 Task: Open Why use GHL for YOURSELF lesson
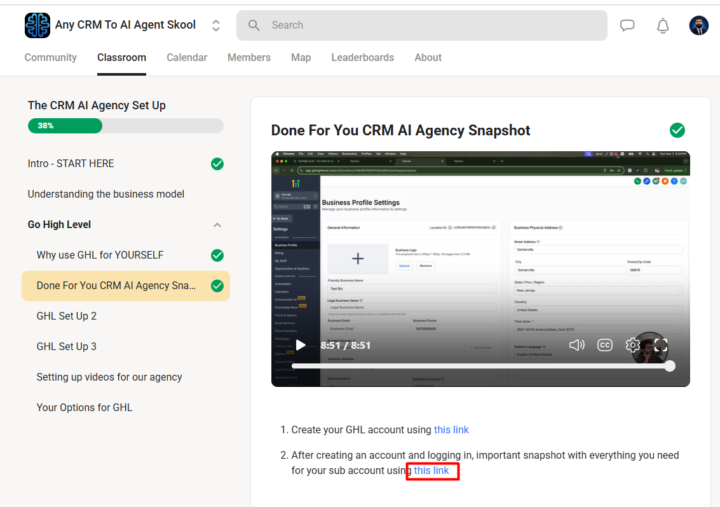(x=100, y=255)
